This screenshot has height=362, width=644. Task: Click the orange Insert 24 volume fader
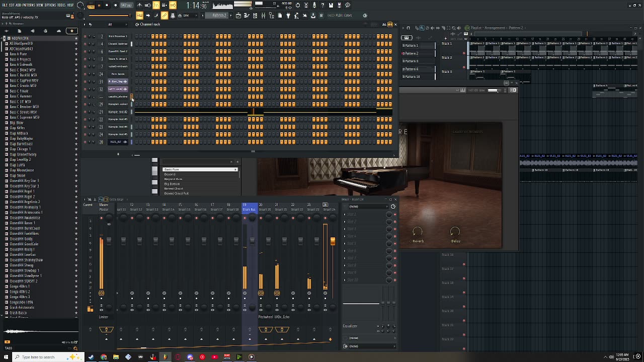pos(333,242)
